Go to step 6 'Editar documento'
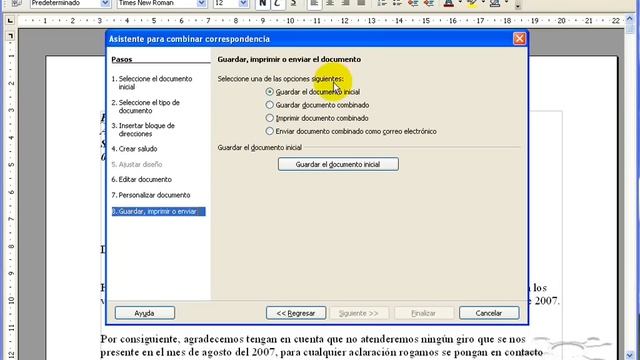The width and height of the screenshot is (640, 360). pos(142,180)
